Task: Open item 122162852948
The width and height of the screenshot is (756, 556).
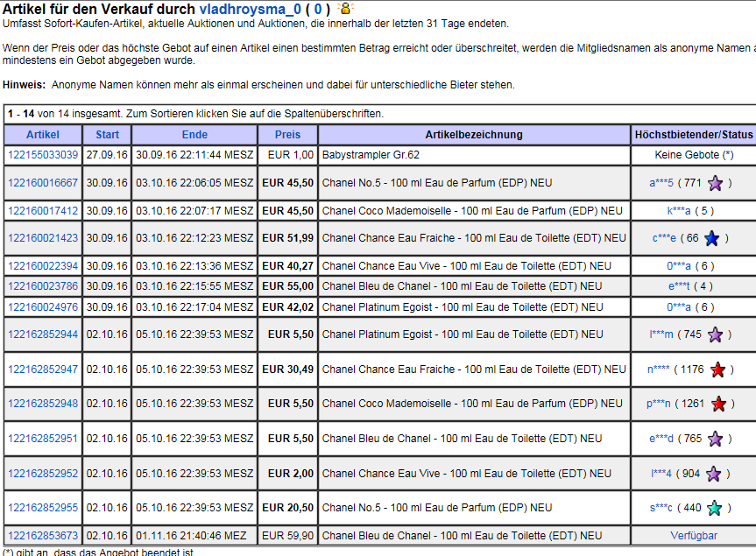Action: [43, 404]
